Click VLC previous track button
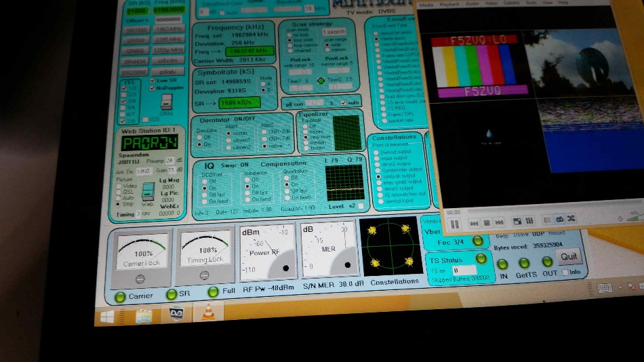644x362 pixels. (474, 223)
